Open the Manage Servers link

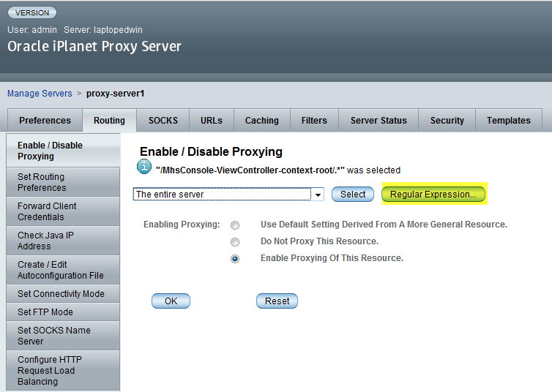pyautogui.click(x=40, y=94)
